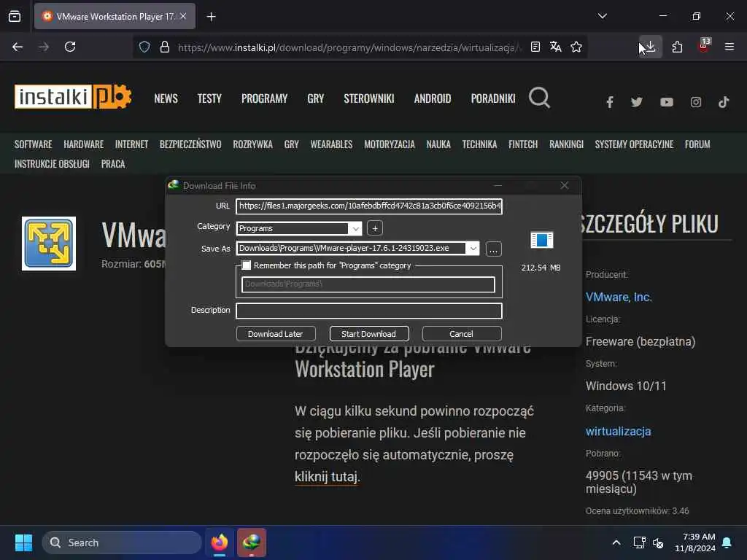Close the Download File Info dialog
The width and height of the screenshot is (747, 560).
565,185
